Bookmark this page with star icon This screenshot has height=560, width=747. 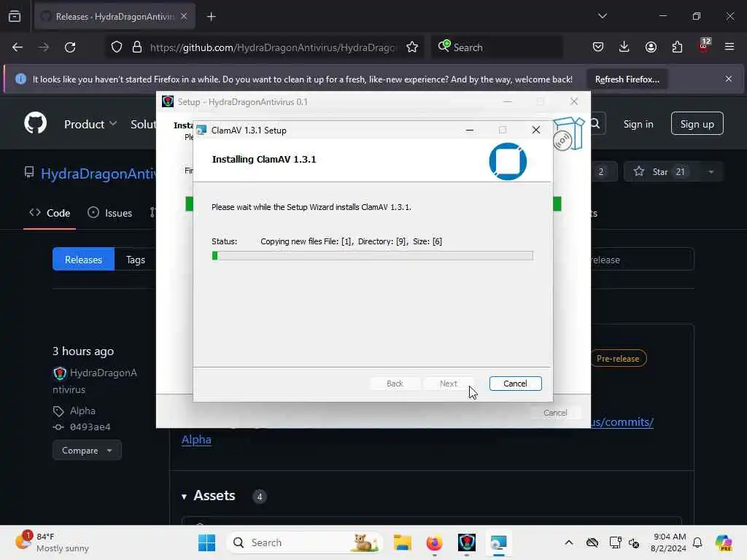[x=412, y=47]
